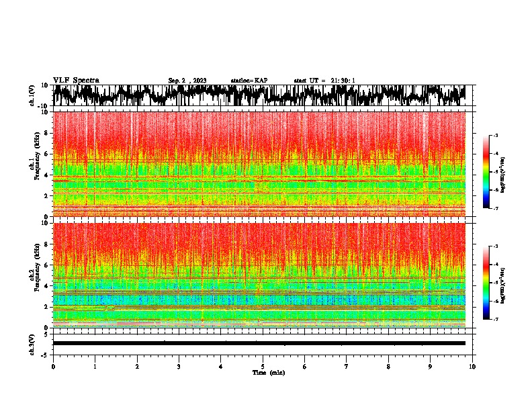The image size is (532, 411).
Task: Click the date "Sep. 2, 2023" in header
Action: click(x=187, y=81)
